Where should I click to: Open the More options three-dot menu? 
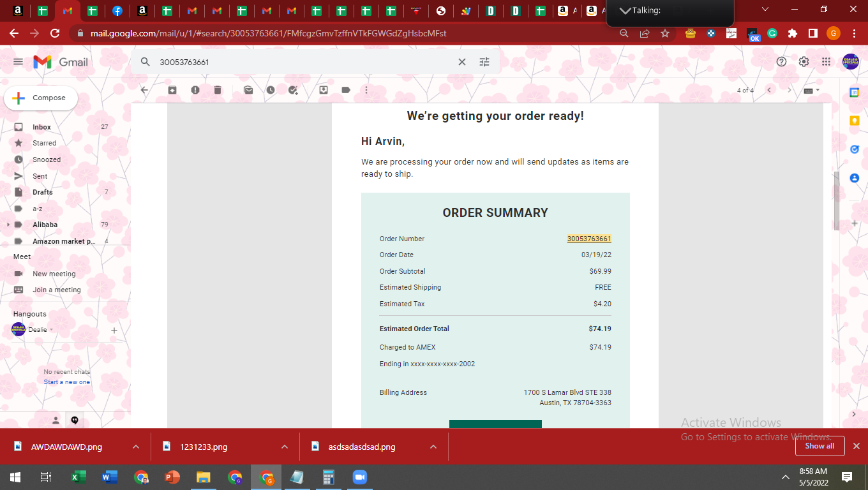point(366,90)
